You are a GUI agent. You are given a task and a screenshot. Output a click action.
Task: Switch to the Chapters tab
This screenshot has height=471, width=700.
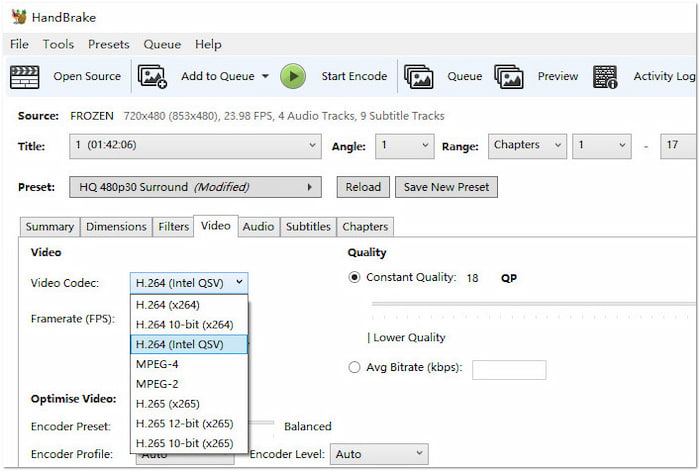(x=365, y=227)
